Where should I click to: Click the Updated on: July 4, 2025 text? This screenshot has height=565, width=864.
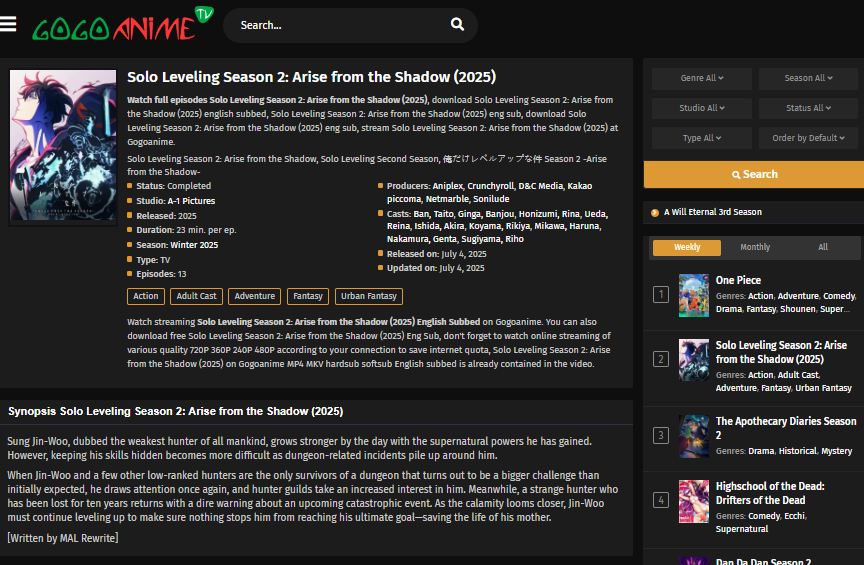[435, 268]
